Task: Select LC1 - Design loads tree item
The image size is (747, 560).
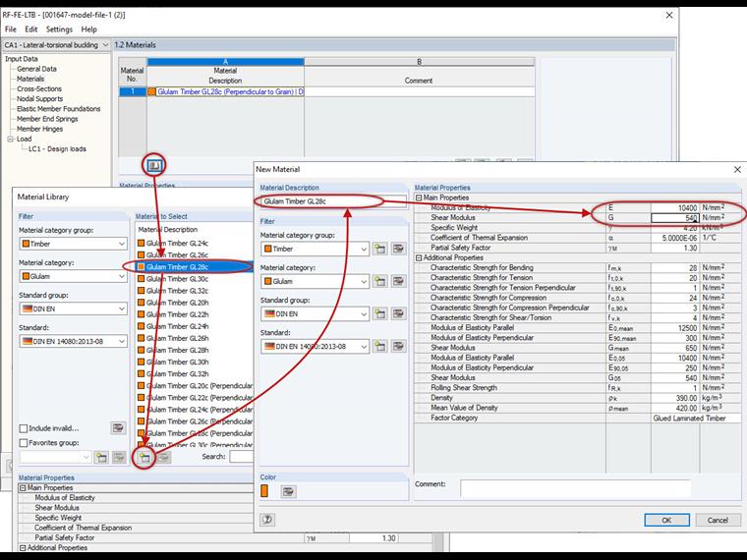Action: coord(57,149)
